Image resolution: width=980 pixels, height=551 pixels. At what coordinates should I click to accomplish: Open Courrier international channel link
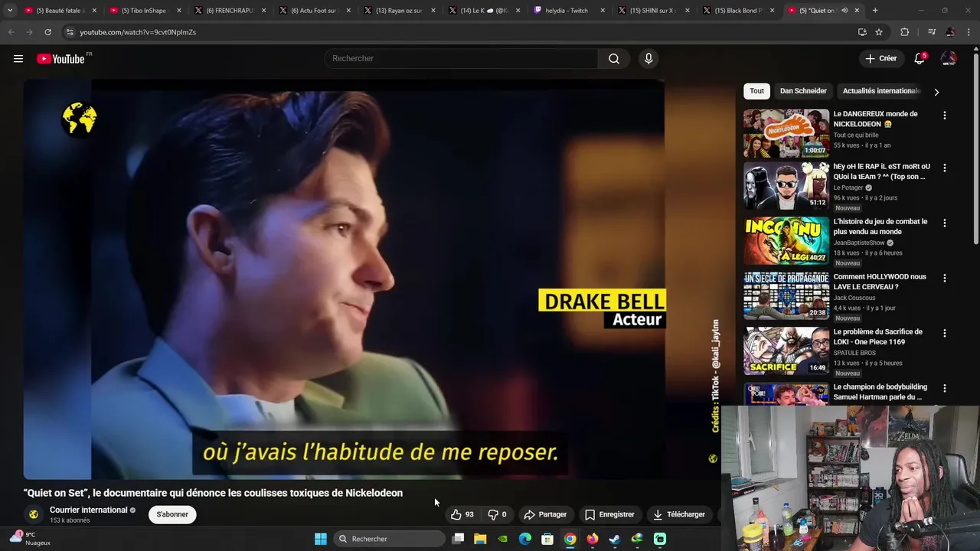(88, 510)
